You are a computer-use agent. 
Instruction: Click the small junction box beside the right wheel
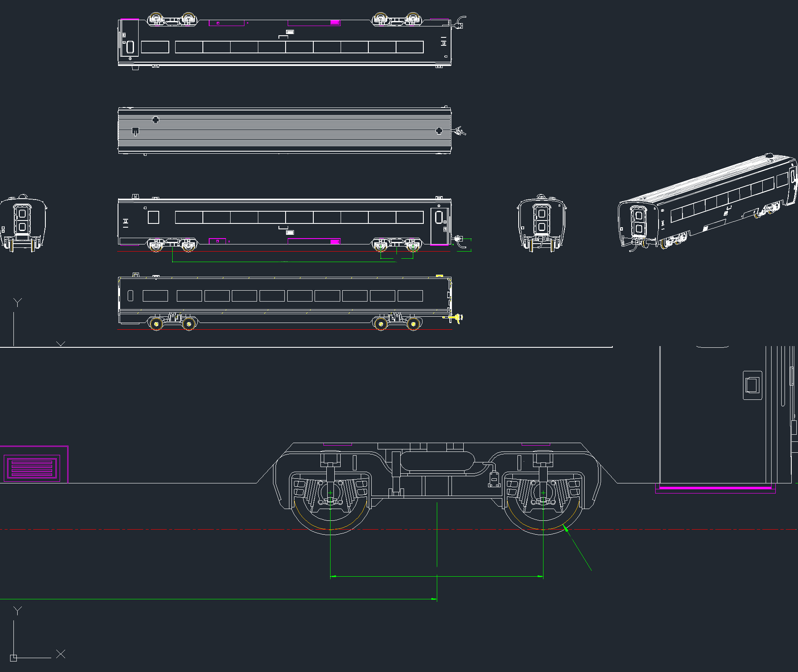(x=494, y=480)
